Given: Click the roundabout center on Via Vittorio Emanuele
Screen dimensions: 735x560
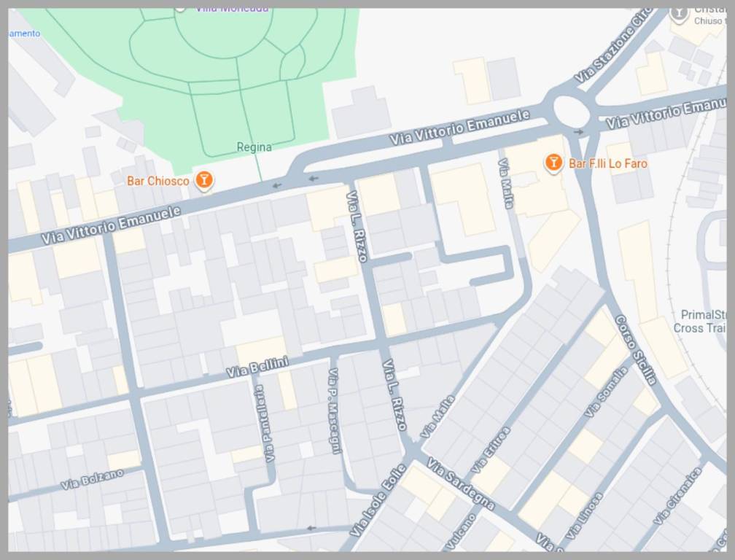Looking at the screenshot, I should 571,111.
